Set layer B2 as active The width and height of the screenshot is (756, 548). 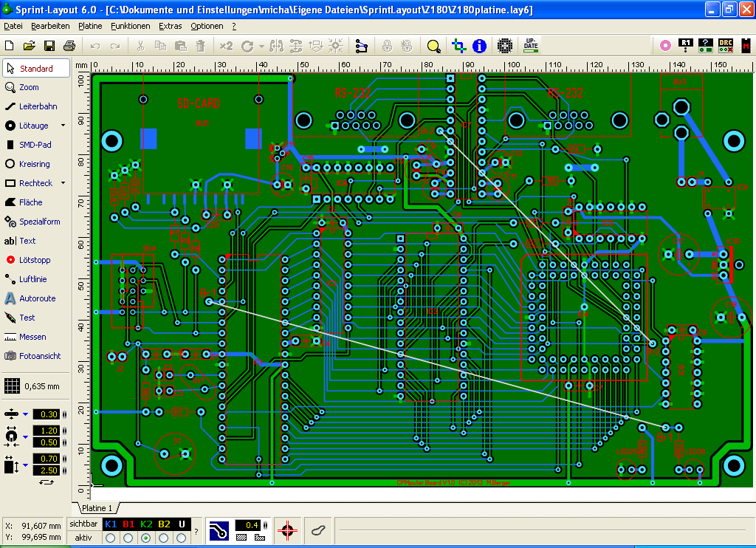click(164, 538)
